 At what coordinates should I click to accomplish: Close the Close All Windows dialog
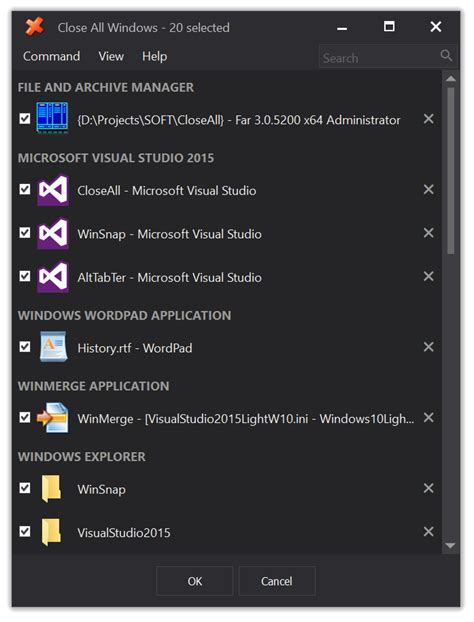click(x=436, y=27)
